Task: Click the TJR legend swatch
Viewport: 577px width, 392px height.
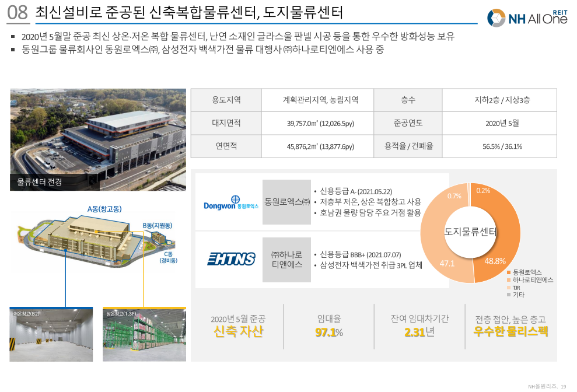Action: click(509, 288)
